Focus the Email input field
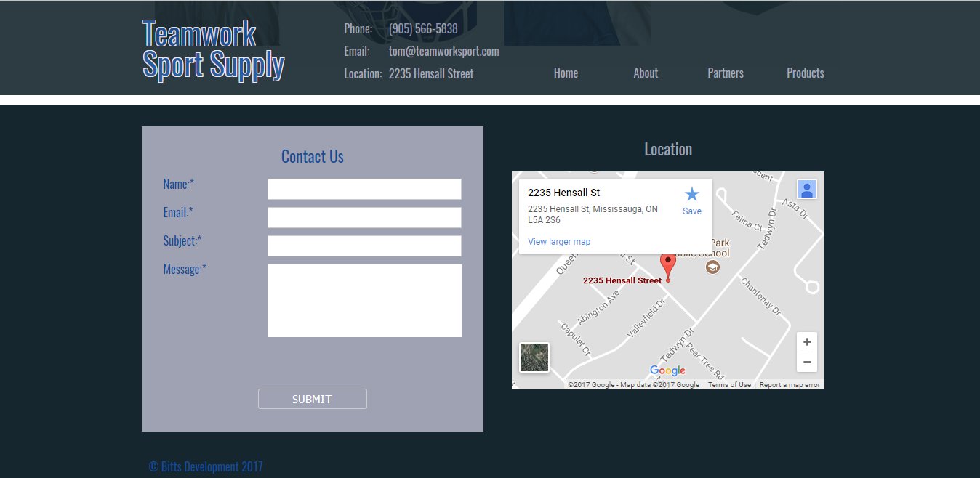Image resolution: width=980 pixels, height=478 pixels. coord(364,217)
